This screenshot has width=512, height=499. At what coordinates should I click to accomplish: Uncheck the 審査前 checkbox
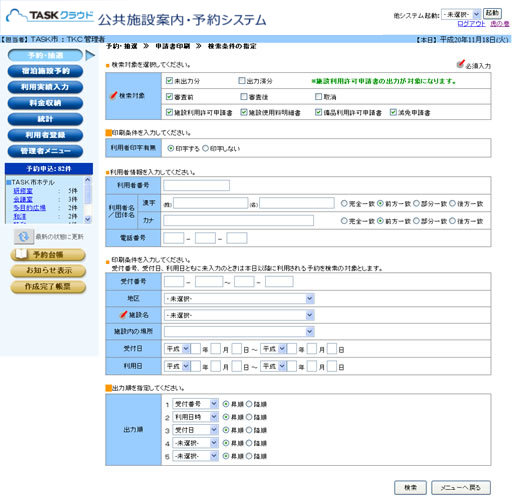[x=169, y=96]
